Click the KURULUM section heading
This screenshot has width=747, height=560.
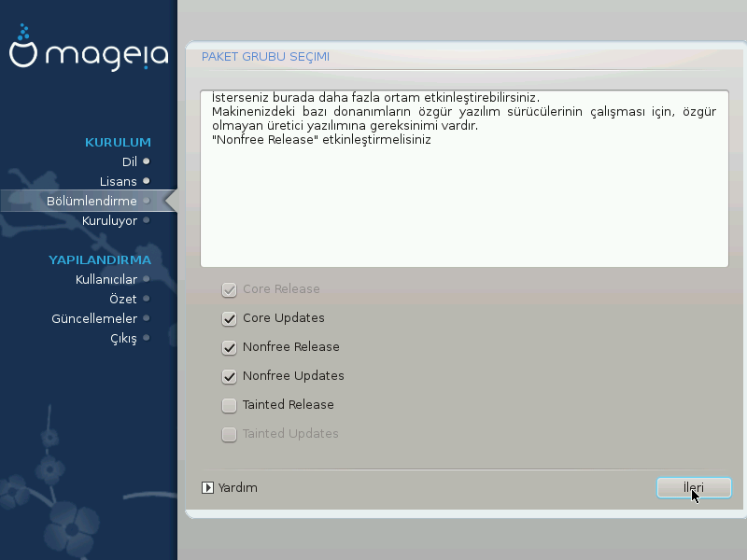click(118, 143)
